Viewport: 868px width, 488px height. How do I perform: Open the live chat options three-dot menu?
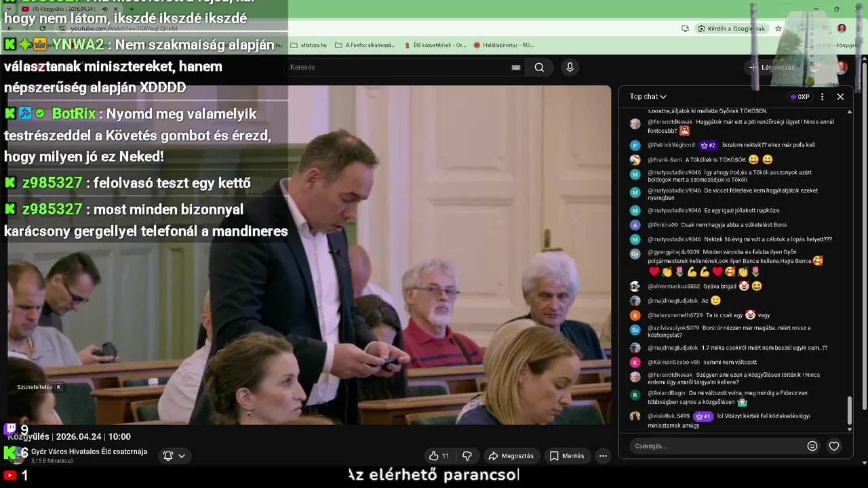(x=822, y=97)
